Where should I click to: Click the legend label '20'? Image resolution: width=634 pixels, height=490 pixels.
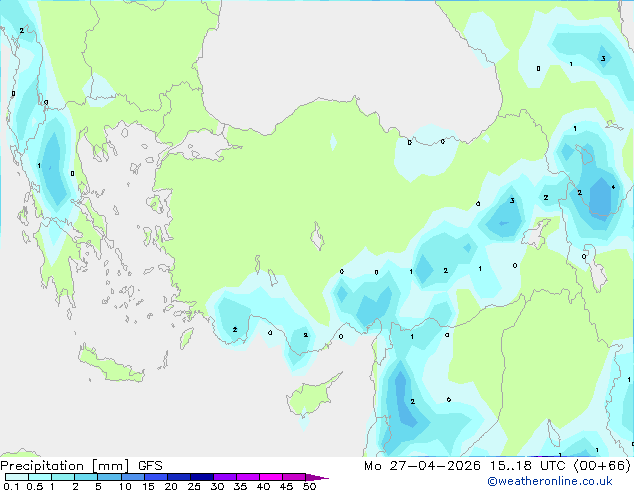[171, 486]
